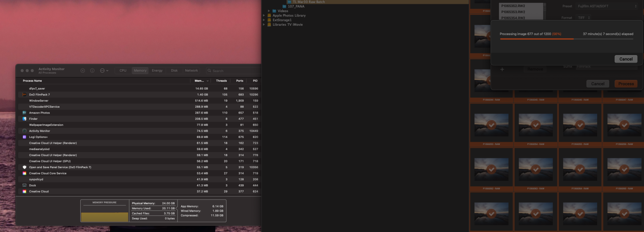Image resolution: width=644 pixels, height=232 pixels.
Task: Switch to the CPU tab
Action: click(x=123, y=70)
